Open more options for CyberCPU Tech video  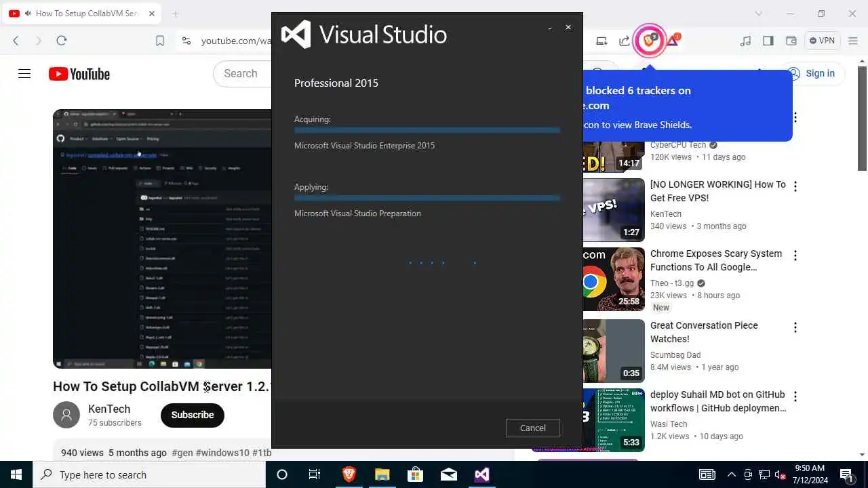[x=795, y=117]
